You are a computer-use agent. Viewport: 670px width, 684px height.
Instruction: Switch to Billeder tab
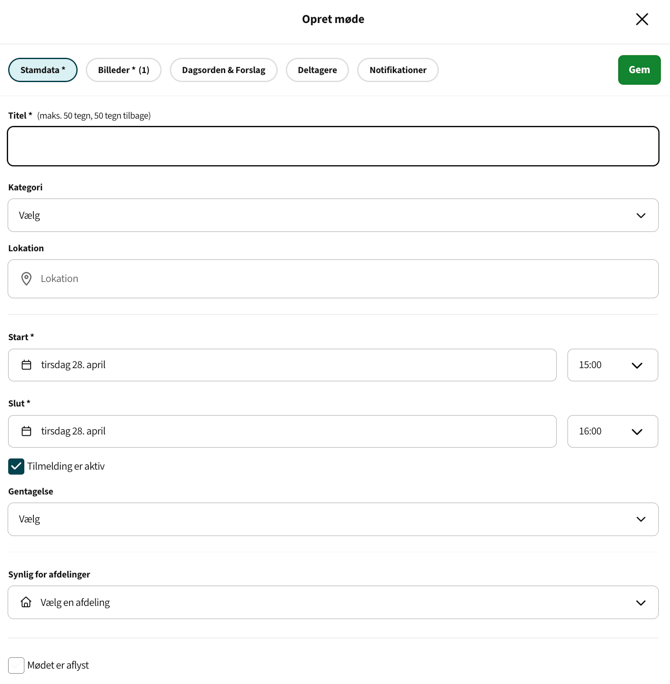click(123, 70)
